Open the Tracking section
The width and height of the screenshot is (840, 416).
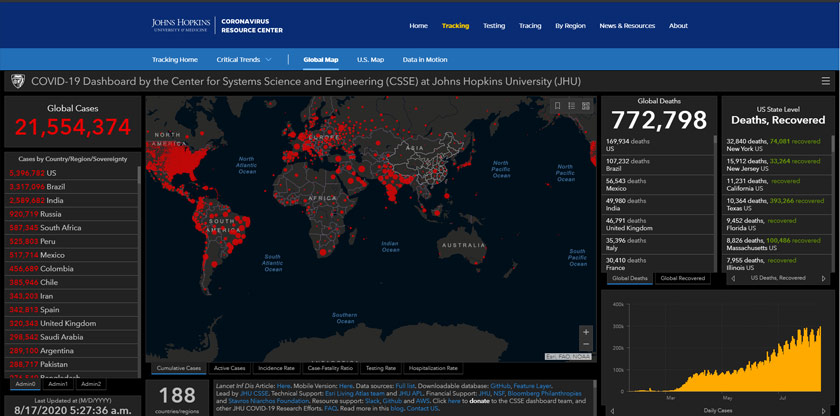point(455,26)
